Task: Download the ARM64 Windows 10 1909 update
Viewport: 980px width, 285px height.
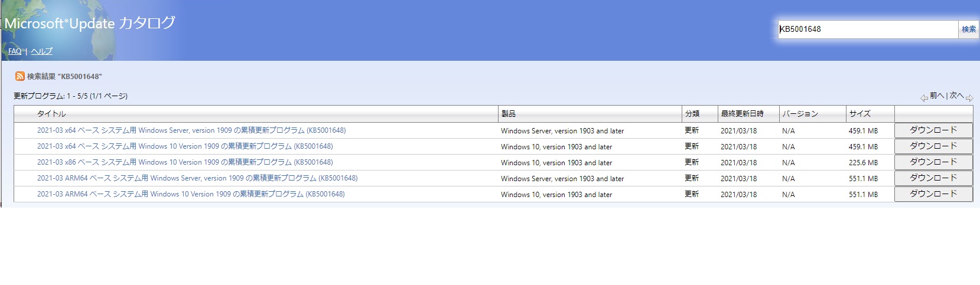Action: pyautogui.click(x=933, y=194)
